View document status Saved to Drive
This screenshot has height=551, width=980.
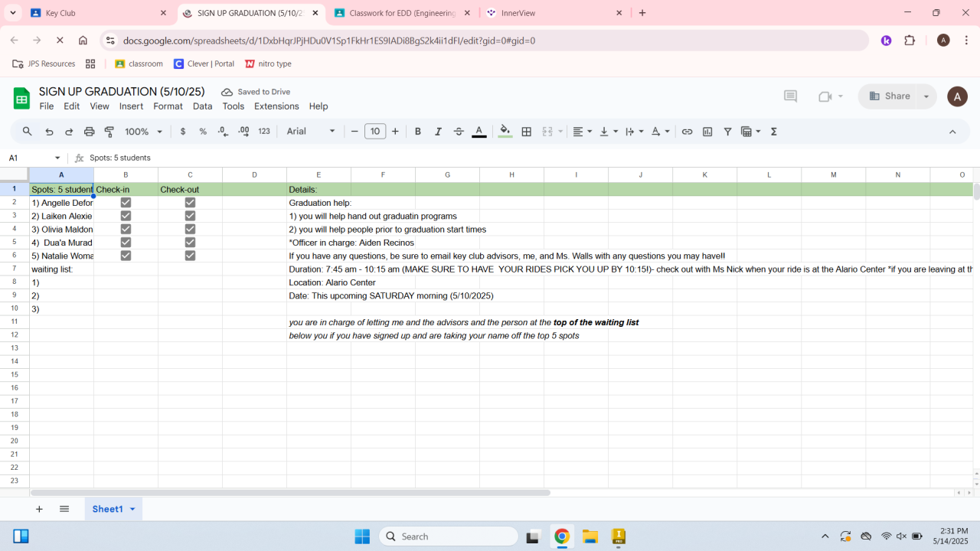coord(256,92)
